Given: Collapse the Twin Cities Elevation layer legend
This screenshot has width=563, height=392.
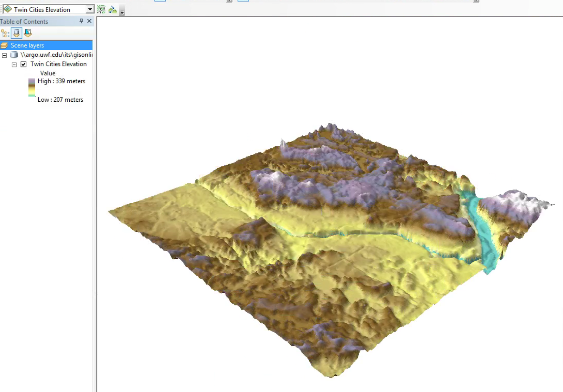Looking at the screenshot, I should click(14, 64).
